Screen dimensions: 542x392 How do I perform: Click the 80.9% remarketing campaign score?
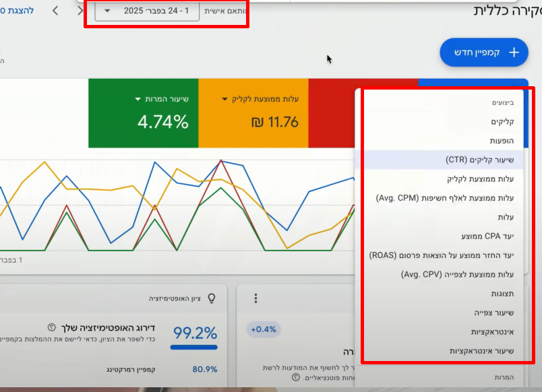click(205, 369)
